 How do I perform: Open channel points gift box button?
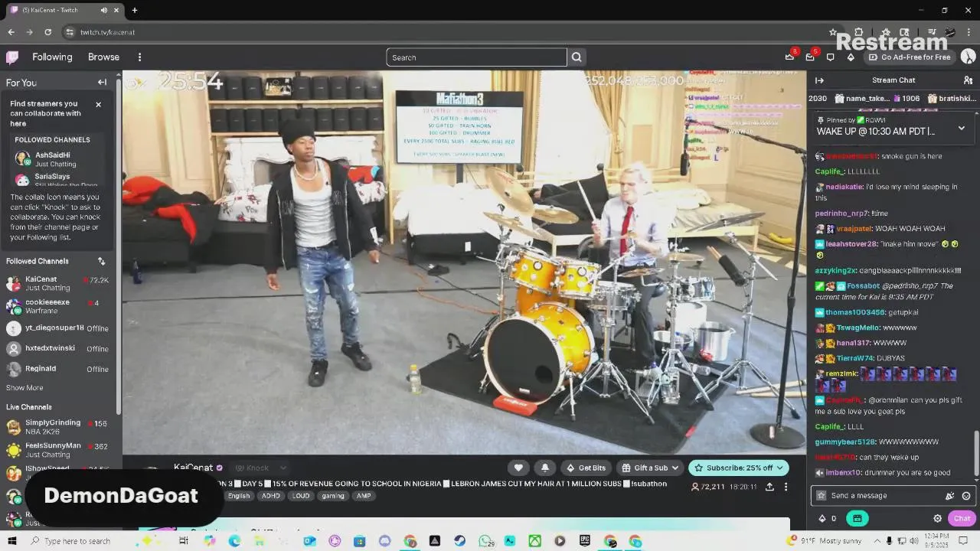click(857, 518)
